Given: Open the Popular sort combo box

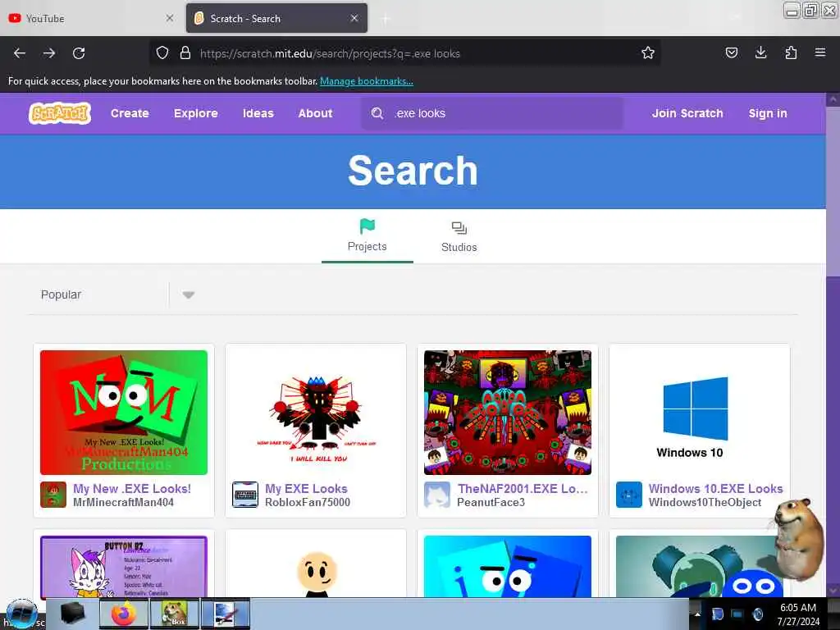Looking at the screenshot, I should coord(116,294).
